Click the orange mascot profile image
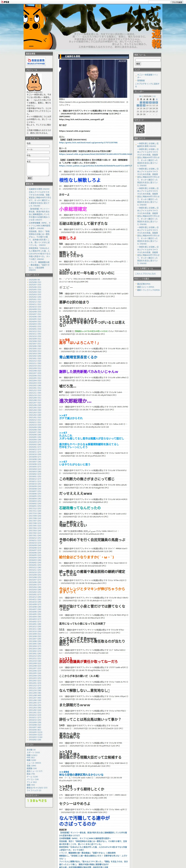This screenshot has width=186, height=868. 34,82
